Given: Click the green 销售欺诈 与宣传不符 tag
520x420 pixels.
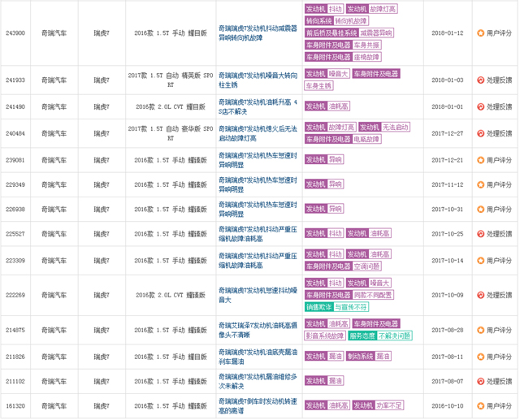Looking at the screenshot, I should tap(336, 307).
